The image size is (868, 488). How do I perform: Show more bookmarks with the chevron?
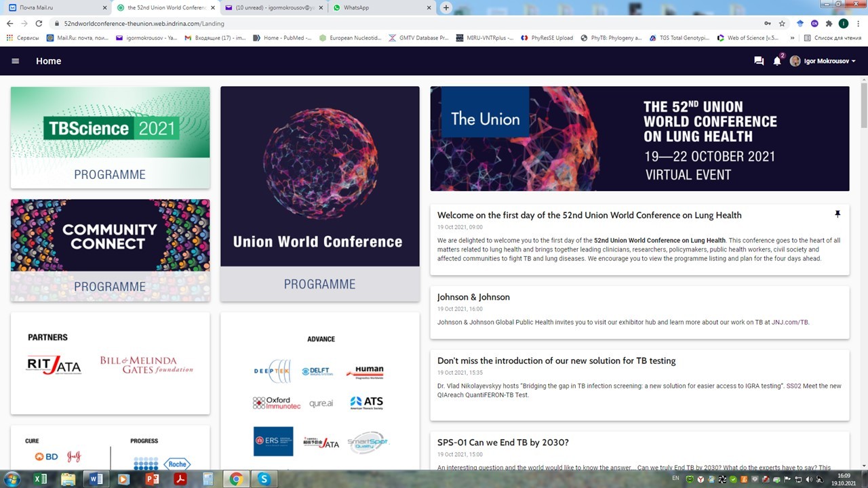pos(792,38)
